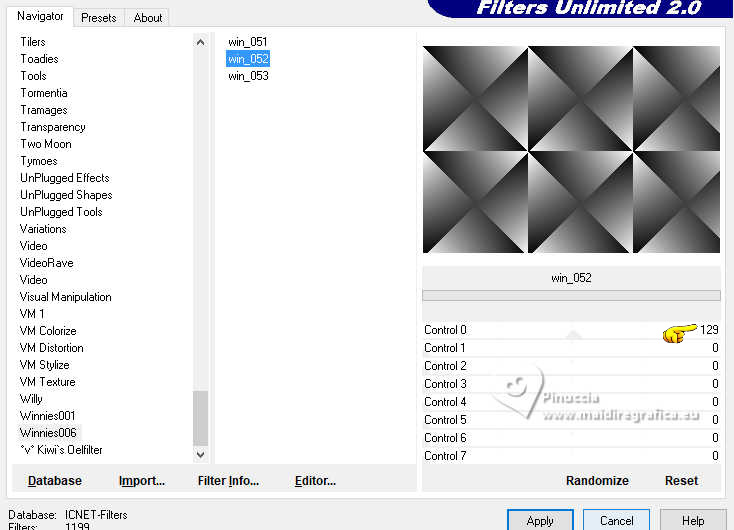Image resolution: width=734 pixels, height=530 pixels.
Task: Select the VM Distortion category
Action: click(51, 348)
